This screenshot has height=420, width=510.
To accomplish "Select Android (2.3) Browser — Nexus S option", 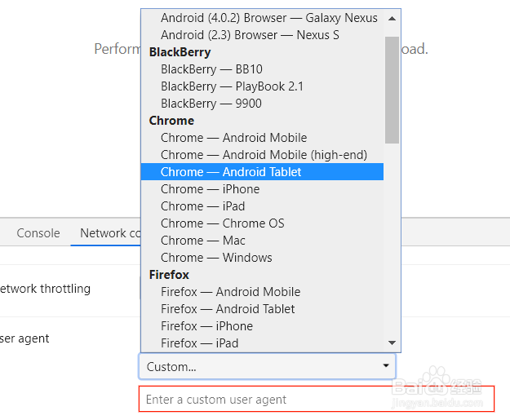I will pos(262,35).
